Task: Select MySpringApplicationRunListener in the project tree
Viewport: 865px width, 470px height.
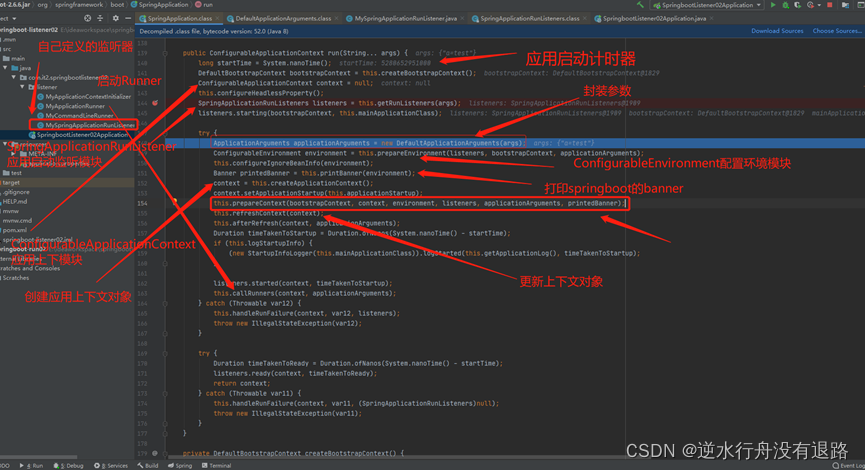Action: (x=86, y=125)
